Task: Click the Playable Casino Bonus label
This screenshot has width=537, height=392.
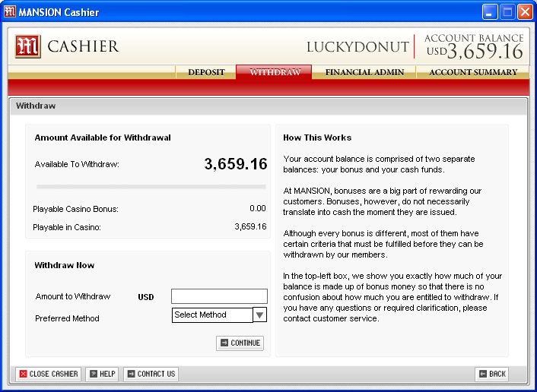Action: [x=76, y=209]
